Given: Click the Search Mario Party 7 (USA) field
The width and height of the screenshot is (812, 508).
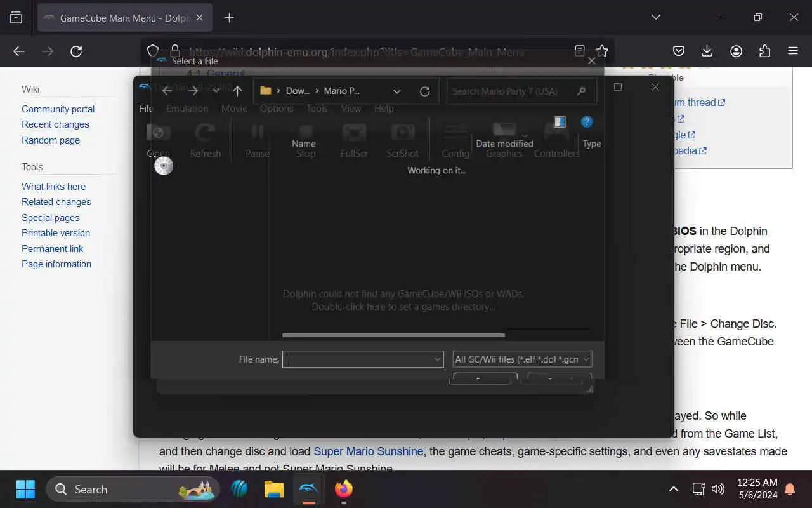Looking at the screenshot, I should (521, 91).
